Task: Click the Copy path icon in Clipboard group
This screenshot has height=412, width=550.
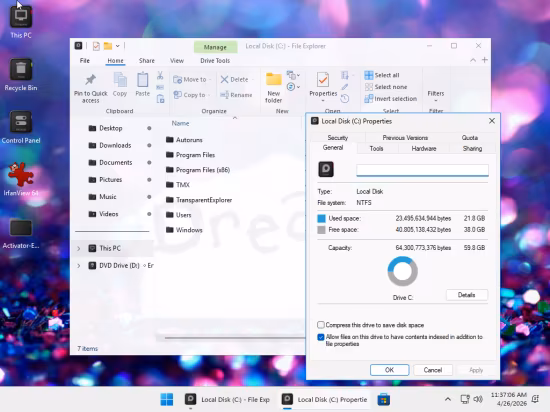Action: (160, 87)
